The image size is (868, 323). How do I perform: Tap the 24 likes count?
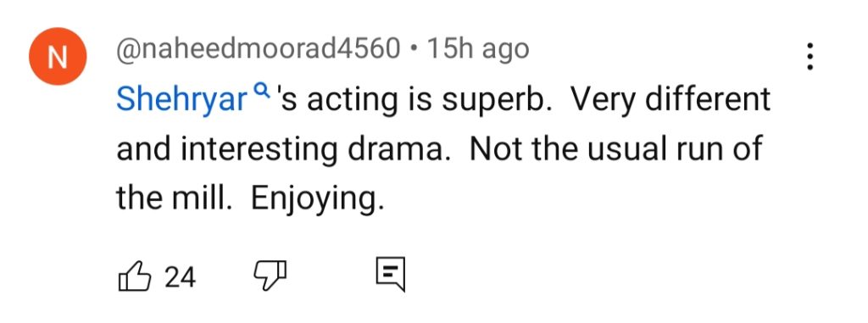[180, 277]
